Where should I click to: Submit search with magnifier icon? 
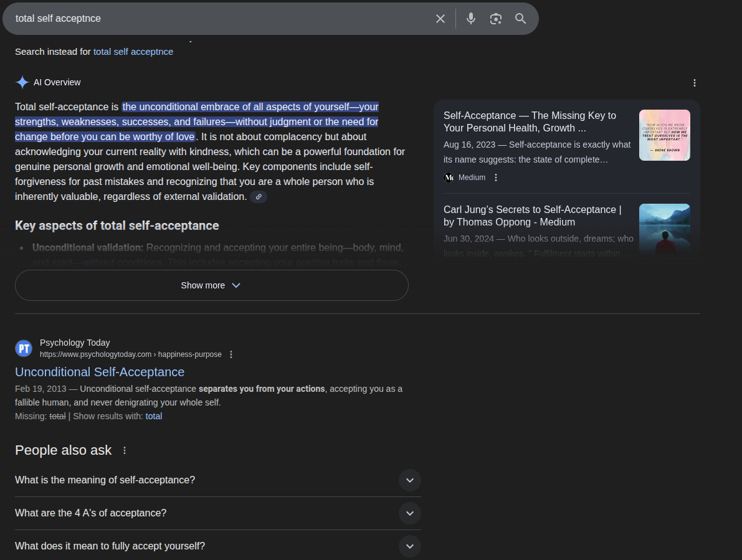coord(521,19)
